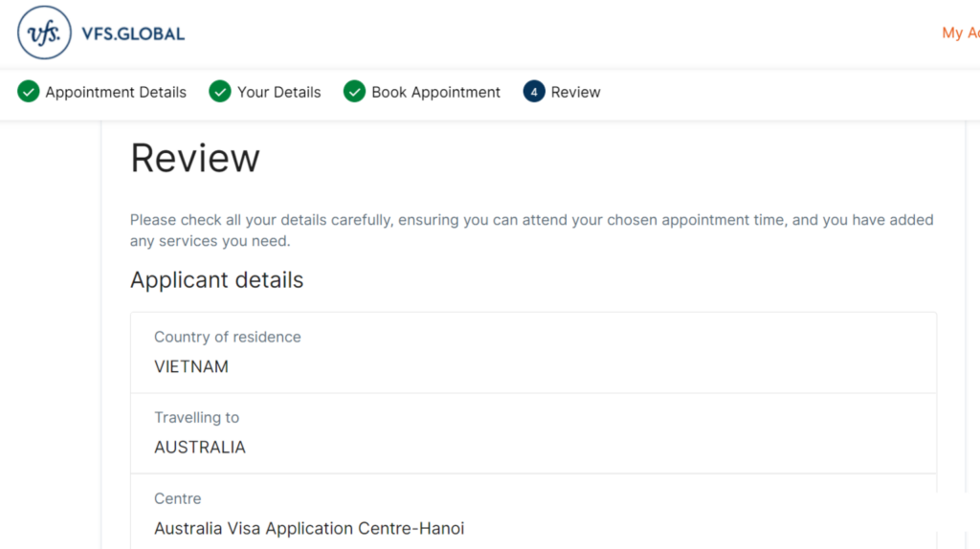Click the Travelling to label
This screenshot has height=549, width=980.
click(x=197, y=417)
